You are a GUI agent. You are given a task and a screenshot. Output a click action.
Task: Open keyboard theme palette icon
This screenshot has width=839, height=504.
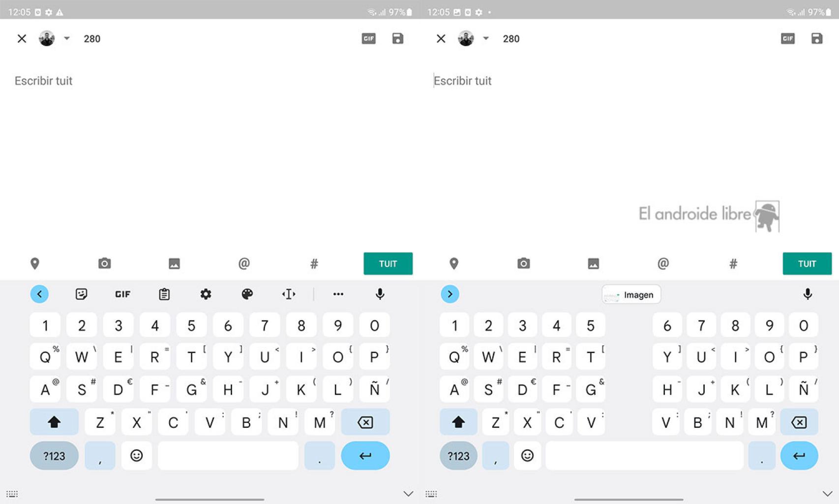click(x=247, y=294)
